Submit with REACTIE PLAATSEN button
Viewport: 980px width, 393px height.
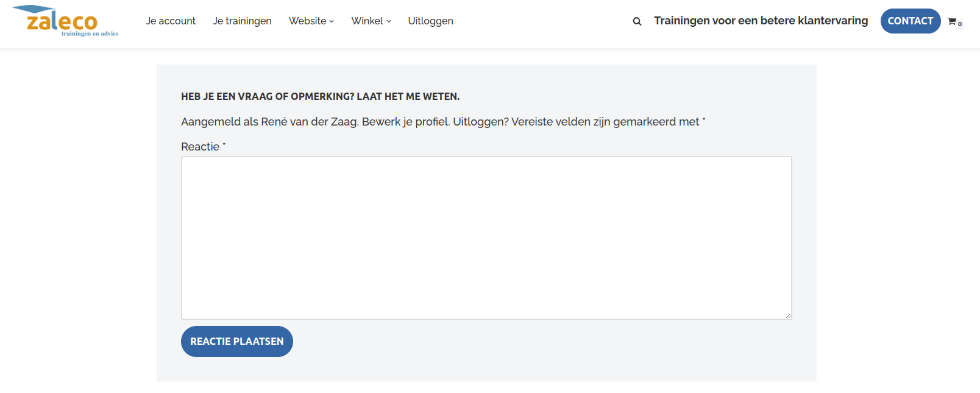pyautogui.click(x=236, y=341)
